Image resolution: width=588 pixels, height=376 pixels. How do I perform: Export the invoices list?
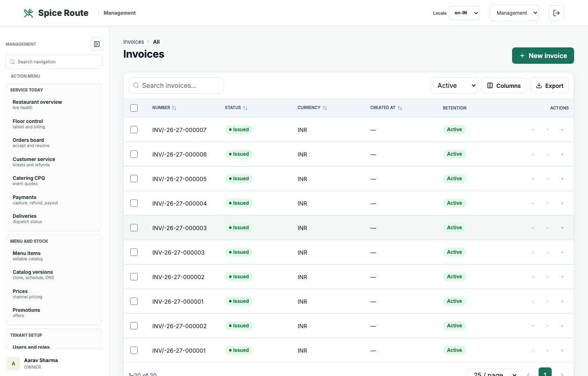point(550,85)
